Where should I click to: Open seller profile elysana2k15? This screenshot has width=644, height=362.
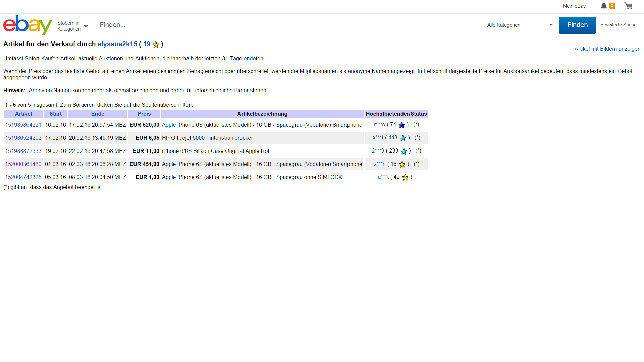(117, 44)
